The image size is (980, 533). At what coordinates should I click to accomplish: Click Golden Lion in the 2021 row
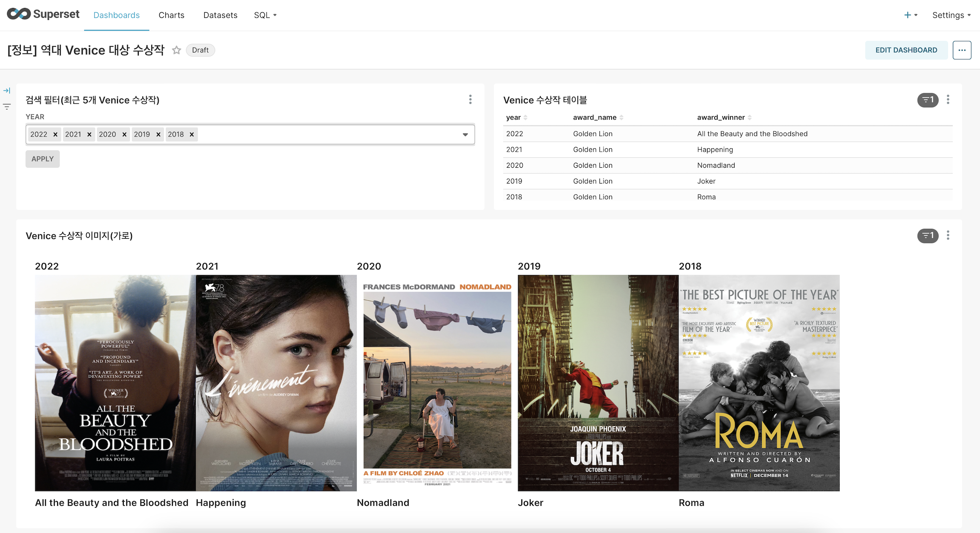coord(593,150)
